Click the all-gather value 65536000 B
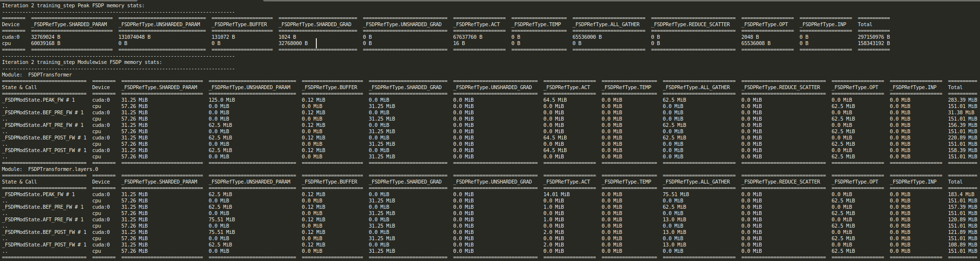This screenshot has width=980, height=261. (587, 37)
